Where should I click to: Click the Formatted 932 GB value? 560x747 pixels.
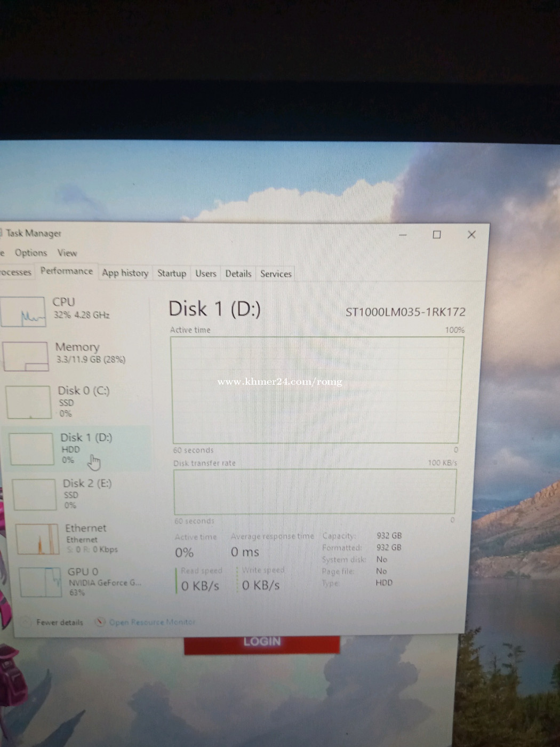click(389, 547)
